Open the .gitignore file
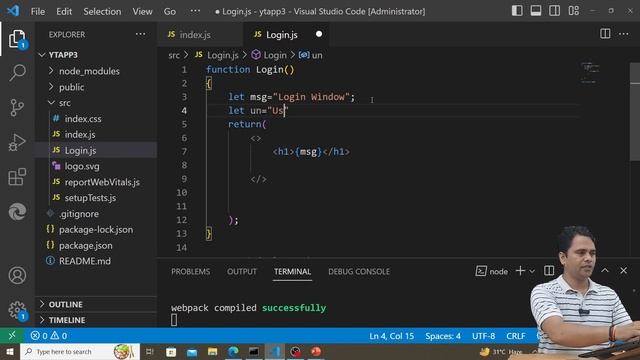This screenshot has height=360, width=640. (x=79, y=214)
